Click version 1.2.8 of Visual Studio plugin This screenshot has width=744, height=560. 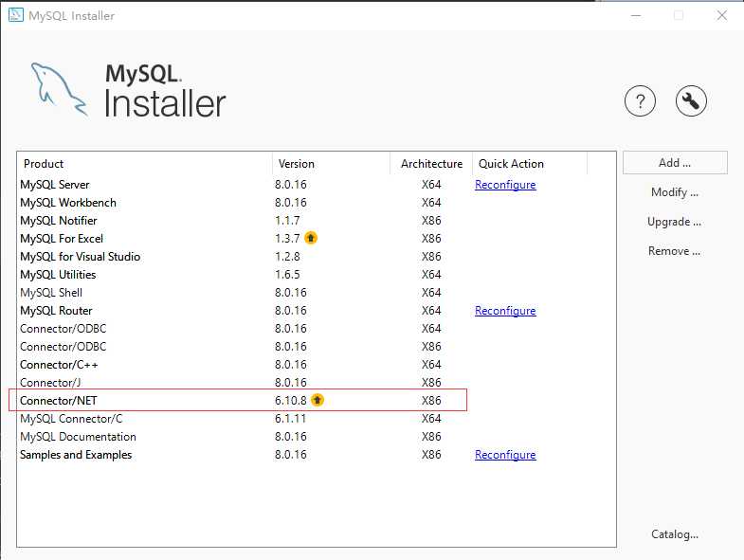coord(287,257)
